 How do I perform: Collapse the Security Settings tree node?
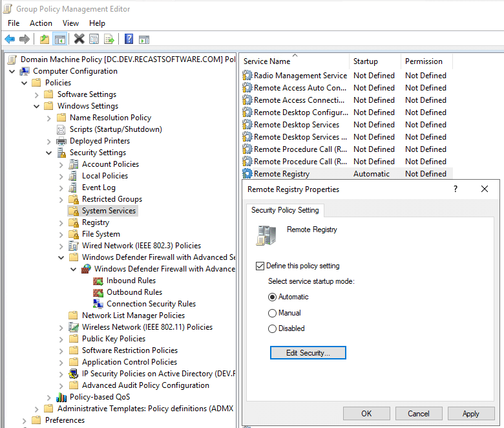coord(49,153)
